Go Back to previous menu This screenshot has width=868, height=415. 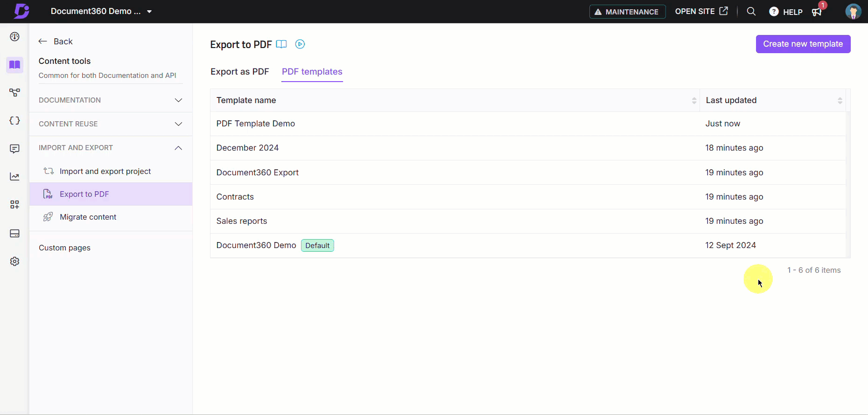56,41
